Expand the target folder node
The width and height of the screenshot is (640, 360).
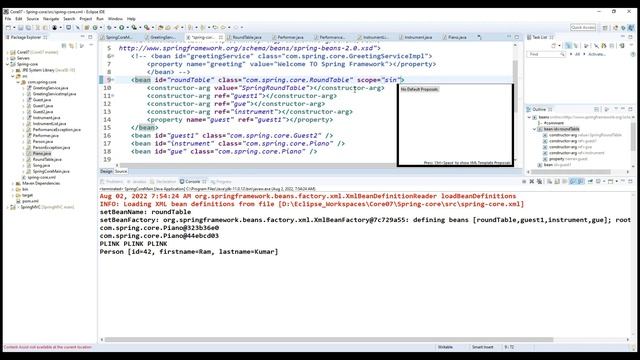[13, 195]
